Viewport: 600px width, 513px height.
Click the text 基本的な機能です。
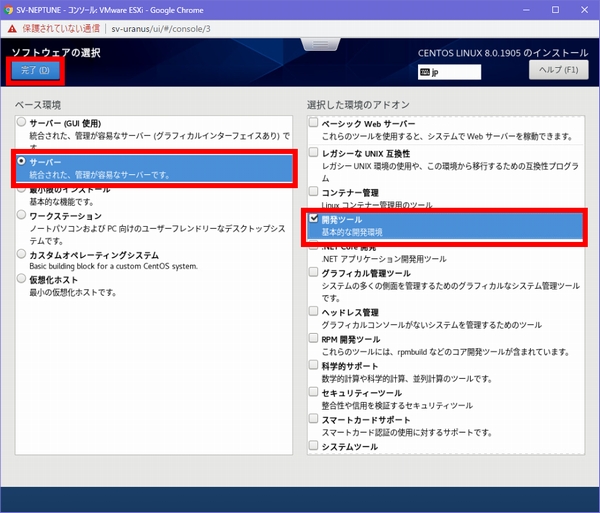point(62,202)
